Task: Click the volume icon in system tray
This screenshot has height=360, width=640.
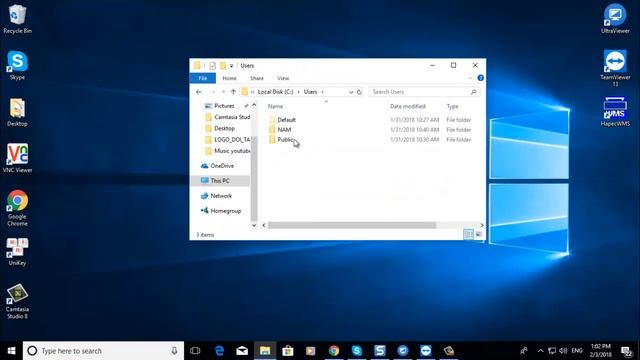Action: 563,351
